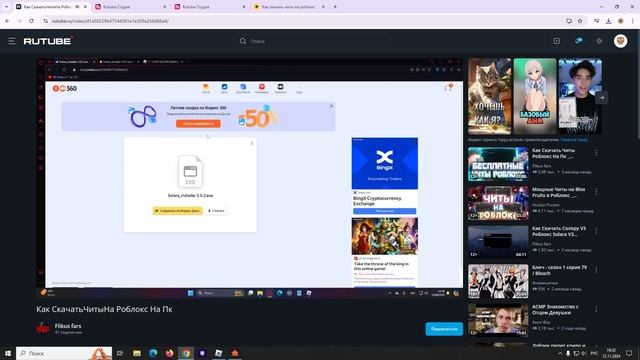Open Блич сезон 1 серия 79 title
Screen dimensions: 640x360
[x=559, y=270]
